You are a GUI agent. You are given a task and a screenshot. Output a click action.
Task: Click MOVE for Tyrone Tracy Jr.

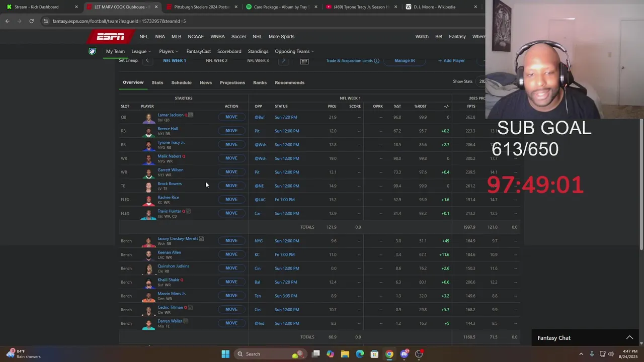(x=231, y=144)
